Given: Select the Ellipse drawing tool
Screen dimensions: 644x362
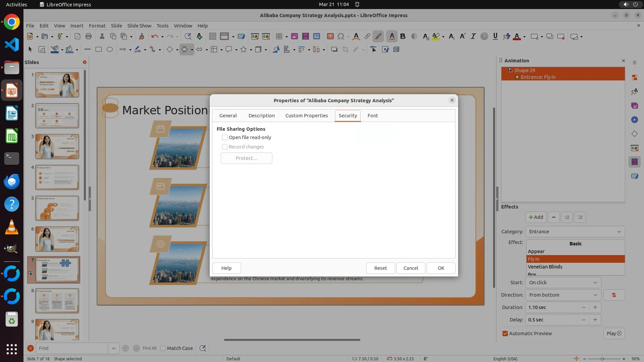Looking at the screenshot, I should coord(110,50).
